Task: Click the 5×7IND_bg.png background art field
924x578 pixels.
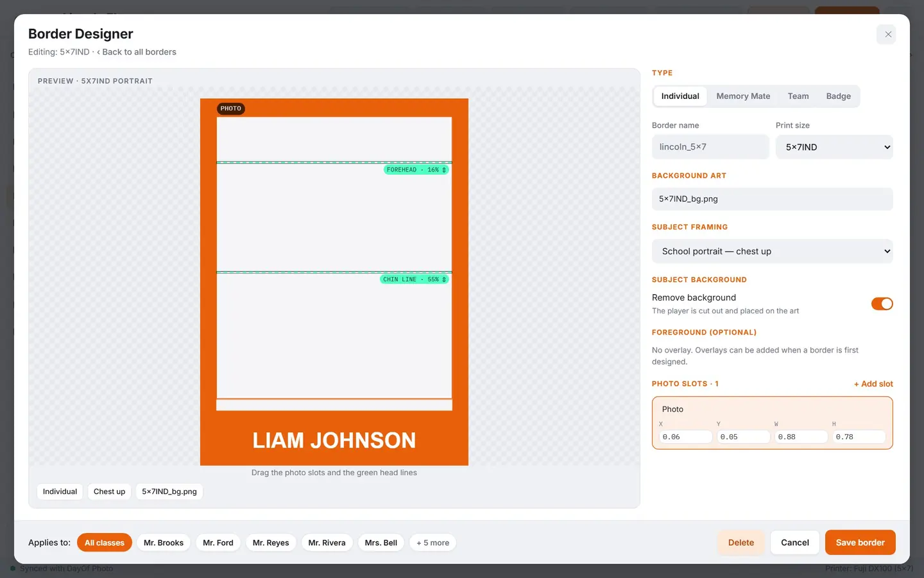Action: point(772,199)
